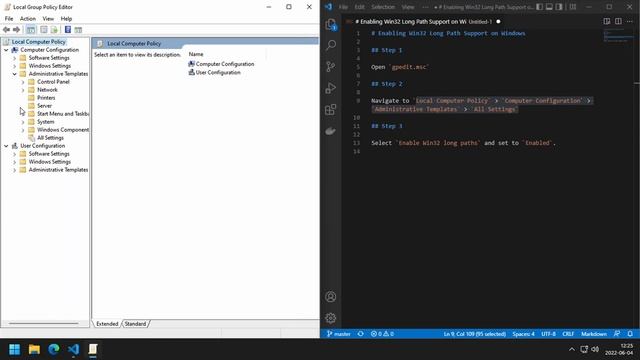Collapse the User Configuration tree node
The image size is (640, 360).
pyautogui.click(x=6, y=146)
